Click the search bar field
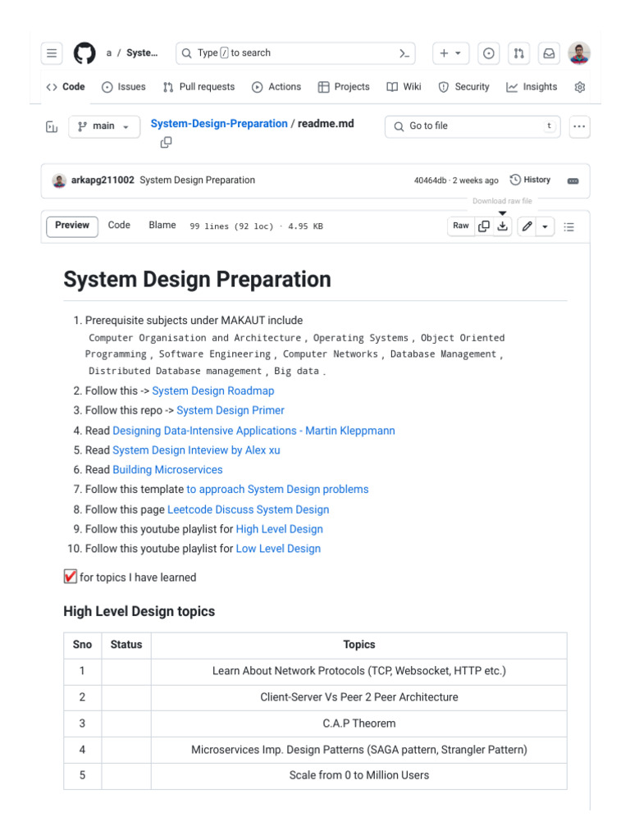The width and height of the screenshot is (630, 840). pyautogui.click(x=295, y=53)
